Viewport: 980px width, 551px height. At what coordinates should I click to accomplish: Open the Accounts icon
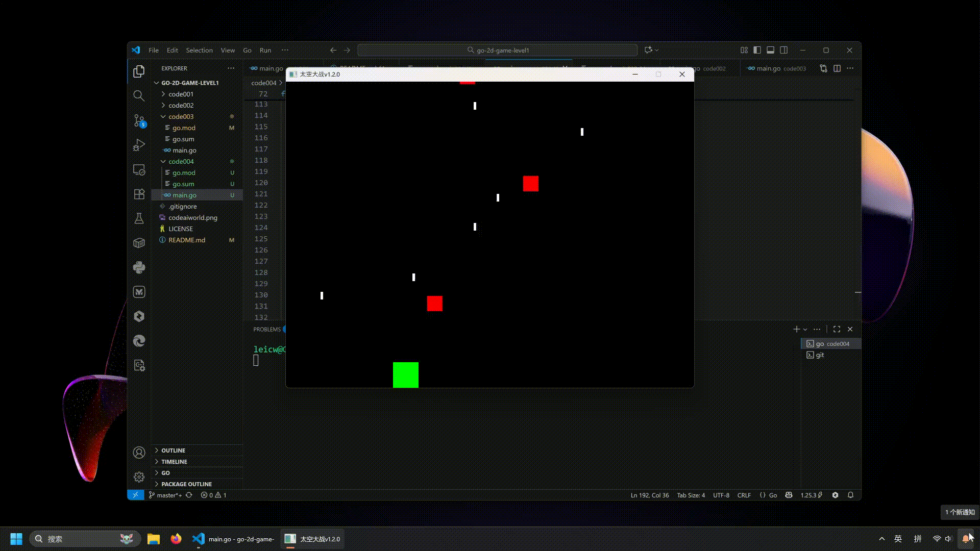[139, 453]
